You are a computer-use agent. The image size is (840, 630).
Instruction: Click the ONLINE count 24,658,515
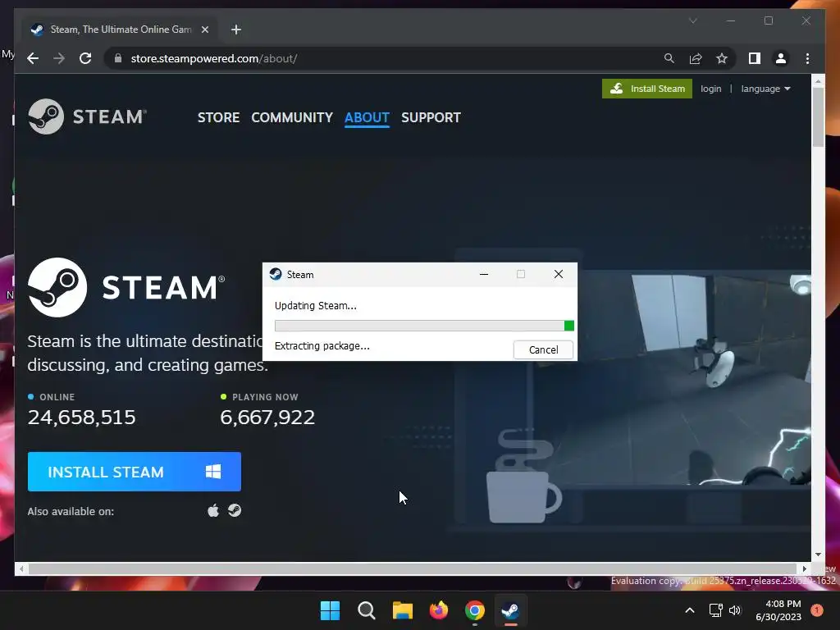click(x=81, y=417)
